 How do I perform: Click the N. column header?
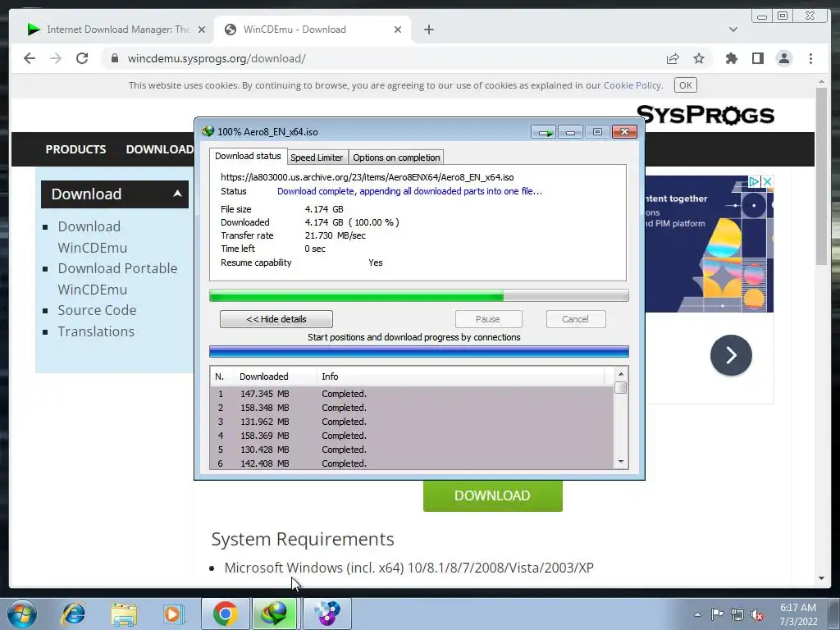(221, 377)
